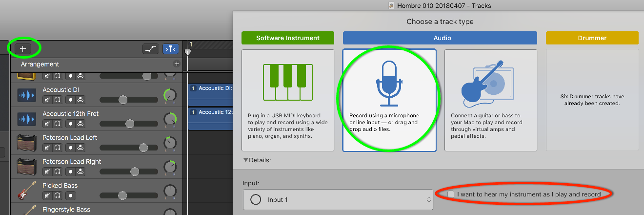Image resolution: width=644 pixels, height=215 pixels.
Task: Select the Drummer track type header
Action: (592, 38)
